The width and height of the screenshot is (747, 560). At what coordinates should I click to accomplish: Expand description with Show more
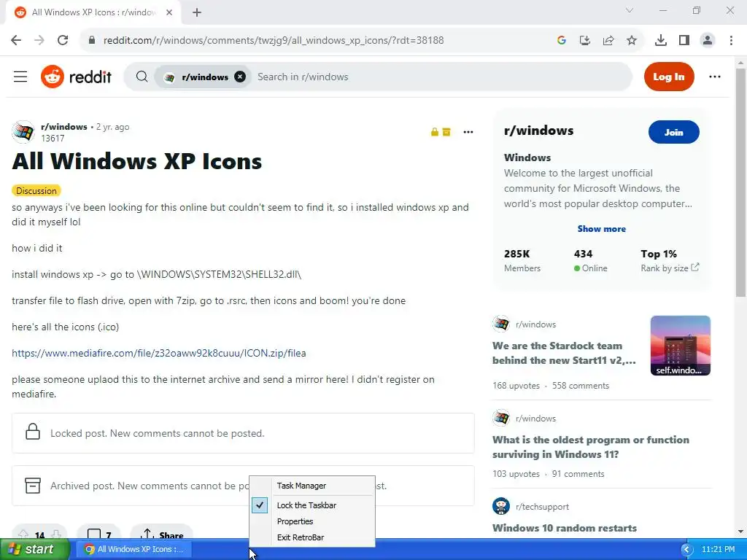602,228
